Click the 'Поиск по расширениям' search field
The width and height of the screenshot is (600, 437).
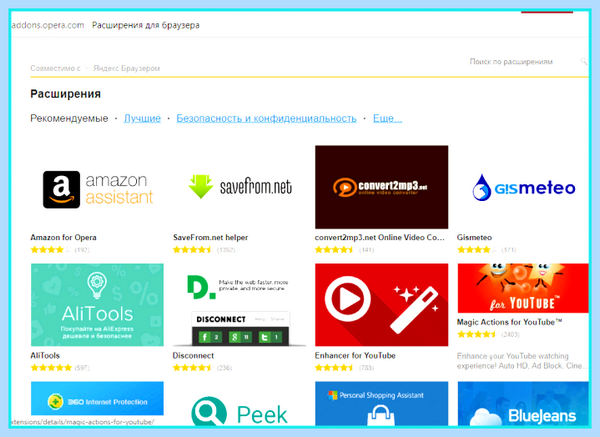tap(511, 62)
